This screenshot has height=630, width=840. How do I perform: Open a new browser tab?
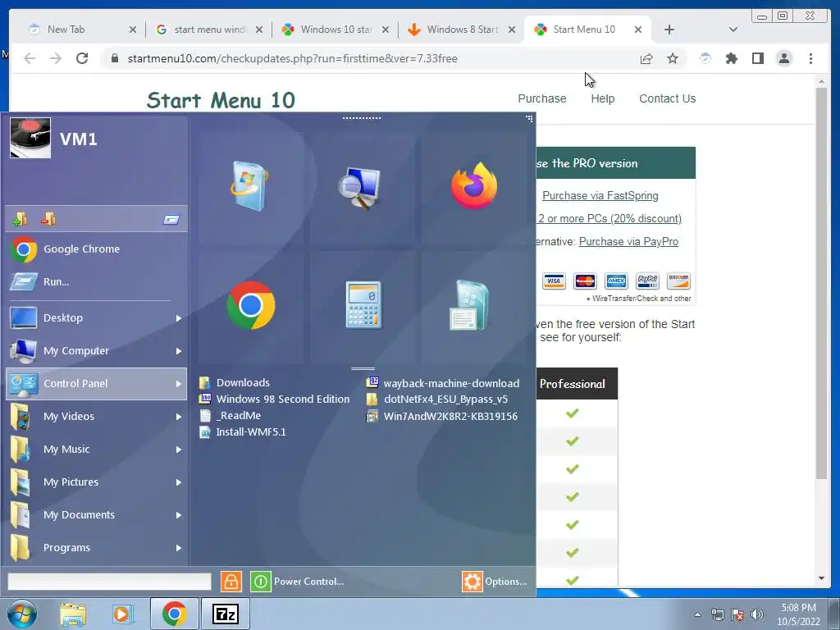click(x=669, y=30)
